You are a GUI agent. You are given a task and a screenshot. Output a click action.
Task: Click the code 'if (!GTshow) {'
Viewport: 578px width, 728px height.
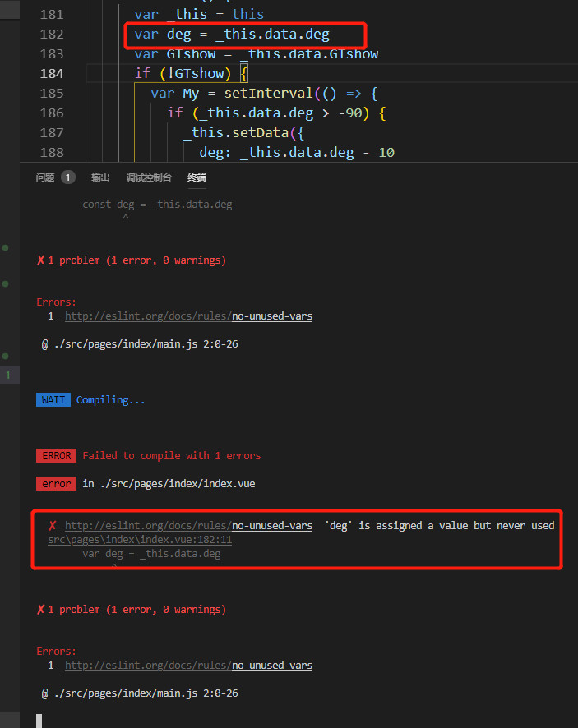(192, 73)
